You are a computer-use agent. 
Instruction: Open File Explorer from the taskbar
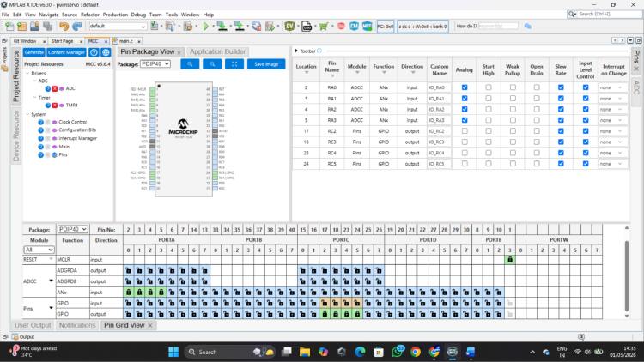(x=305, y=352)
